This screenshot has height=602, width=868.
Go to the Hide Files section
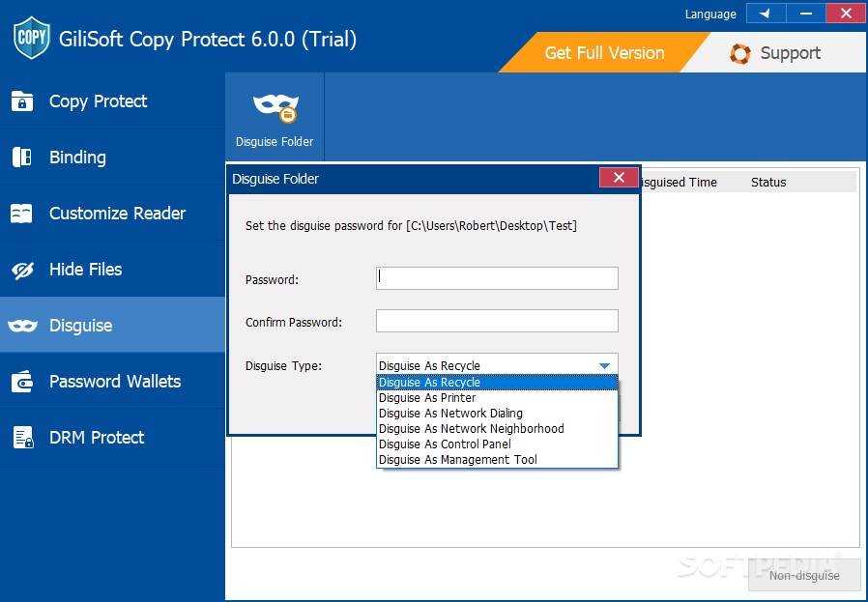point(112,270)
